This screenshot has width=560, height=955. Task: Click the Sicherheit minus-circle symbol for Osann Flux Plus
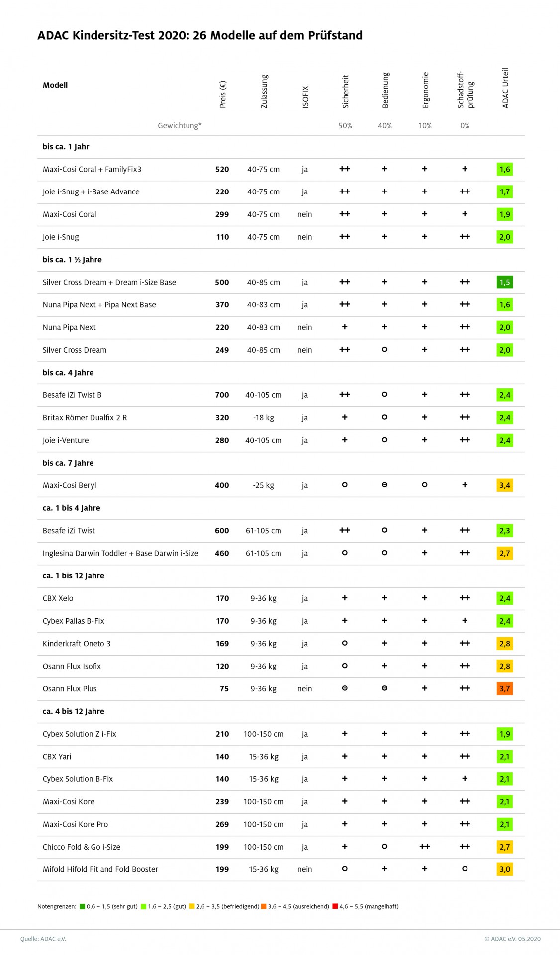(x=345, y=688)
